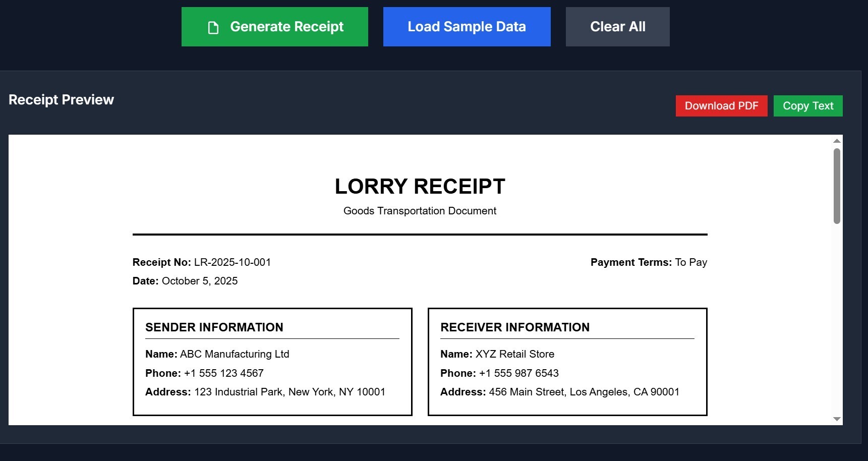Click the LORRY RECEIPT title

pyautogui.click(x=420, y=187)
